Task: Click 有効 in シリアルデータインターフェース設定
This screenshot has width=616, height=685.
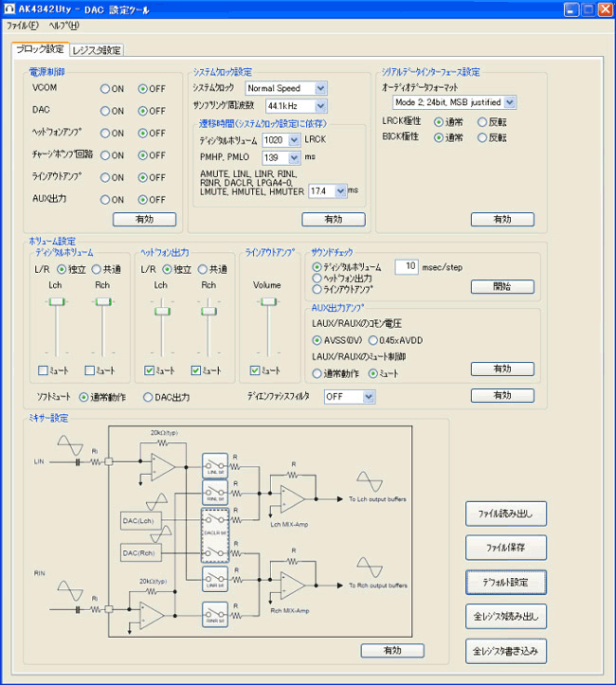Action: (x=502, y=219)
